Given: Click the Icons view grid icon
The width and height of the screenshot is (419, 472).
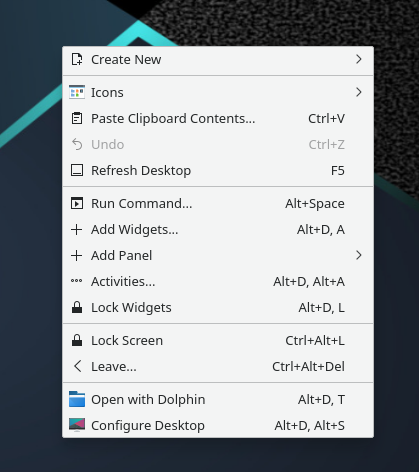Looking at the screenshot, I should click(x=77, y=92).
